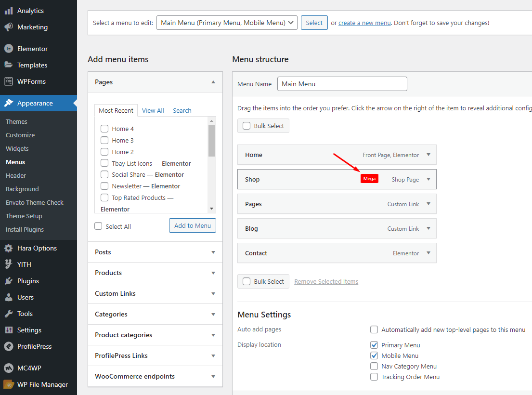The height and width of the screenshot is (395, 532).
Task: Uncheck the Mobile Menu display location
Action: click(374, 355)
